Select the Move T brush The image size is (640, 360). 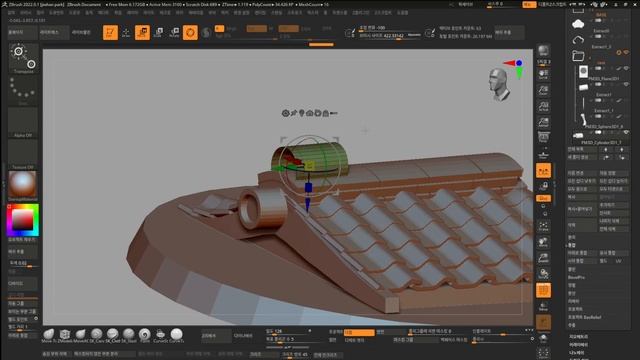pos(49,336)
